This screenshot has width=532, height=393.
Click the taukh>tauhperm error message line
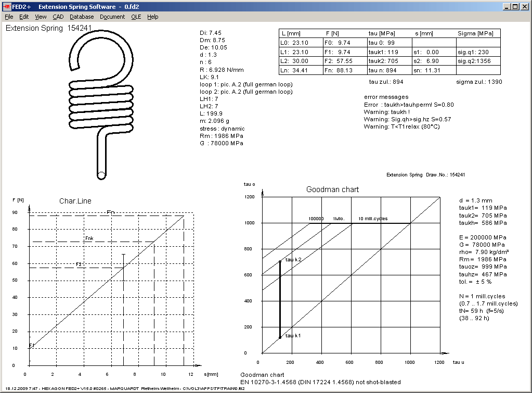[409, 105]
